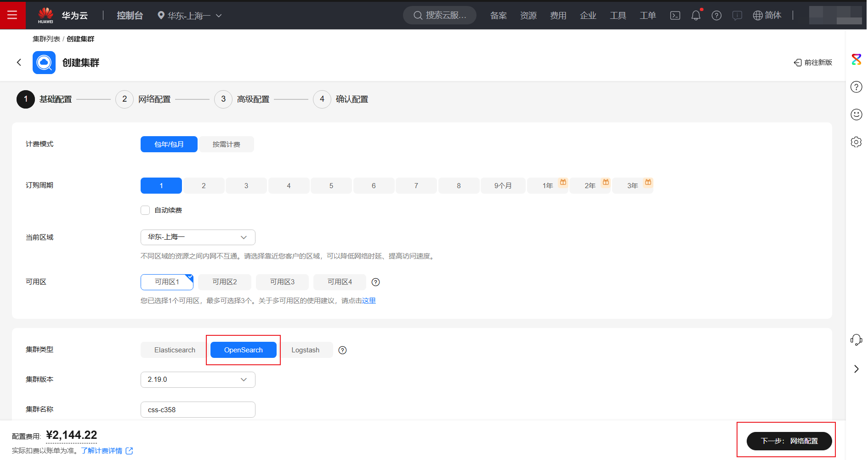Screen dimensions: 868x460
Task: Focus the 集群名称 input field
Action: coord(198,410)
